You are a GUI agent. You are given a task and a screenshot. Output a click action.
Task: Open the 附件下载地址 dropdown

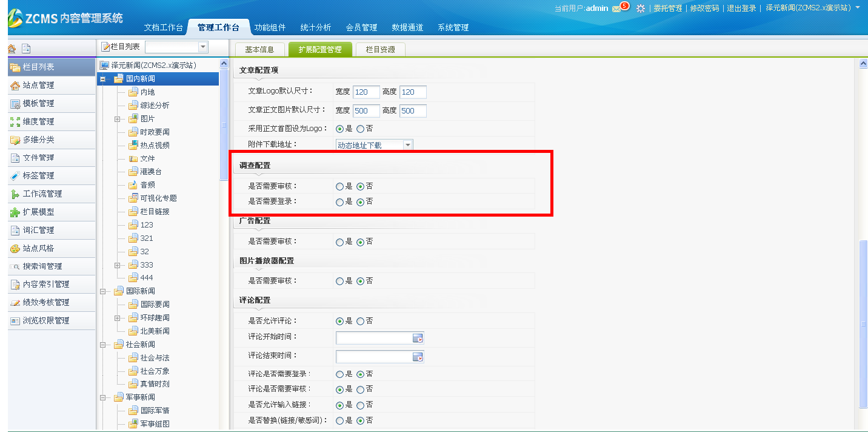pos(407,145)
